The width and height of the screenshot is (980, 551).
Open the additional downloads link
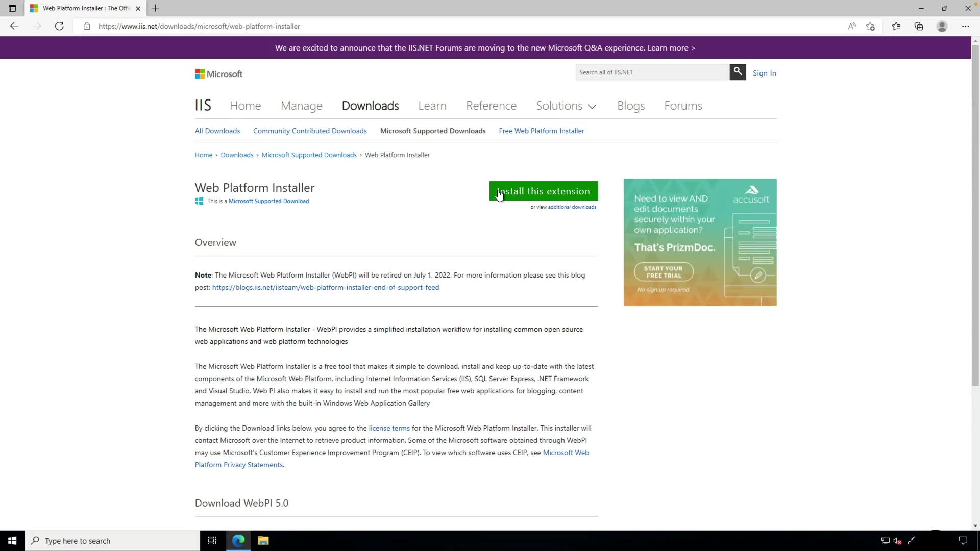[x=572, y=207]
